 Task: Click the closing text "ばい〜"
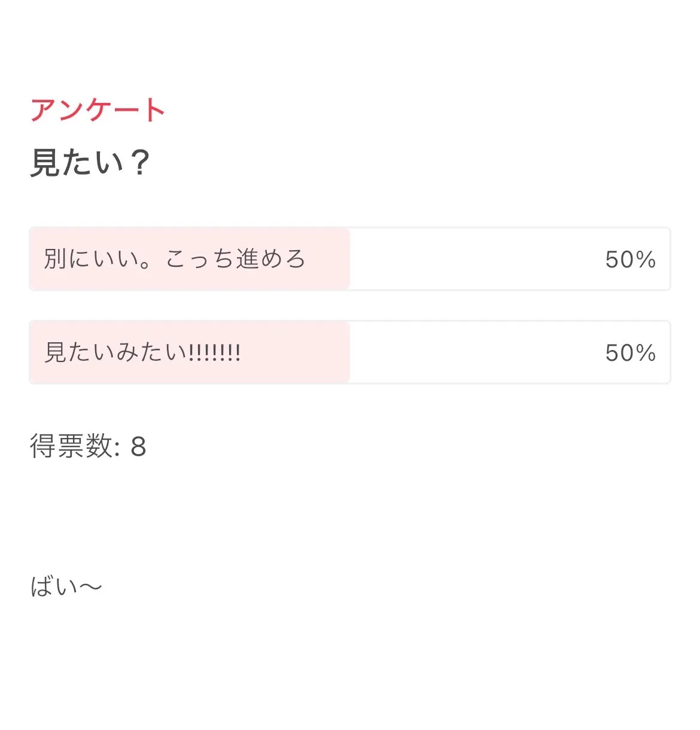coord(66,587)
